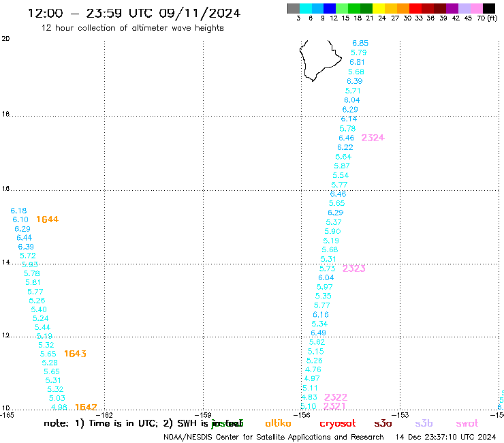
Task: Click the wave height value 5.79
Action: (359, 52)
